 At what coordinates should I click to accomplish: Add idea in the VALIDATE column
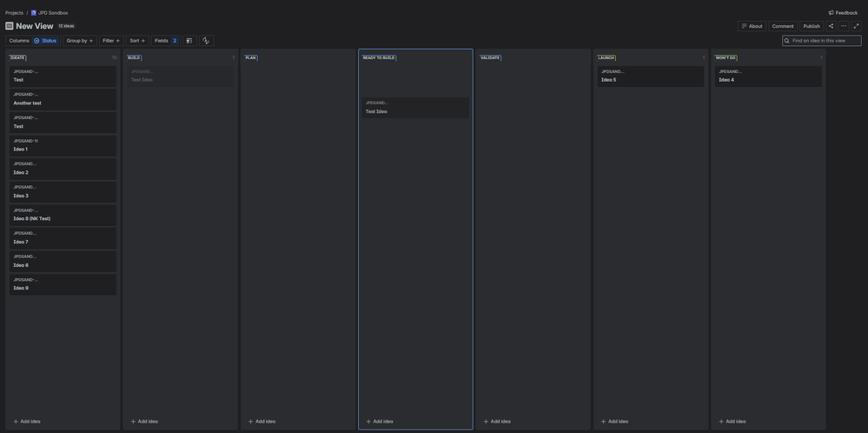497,422
